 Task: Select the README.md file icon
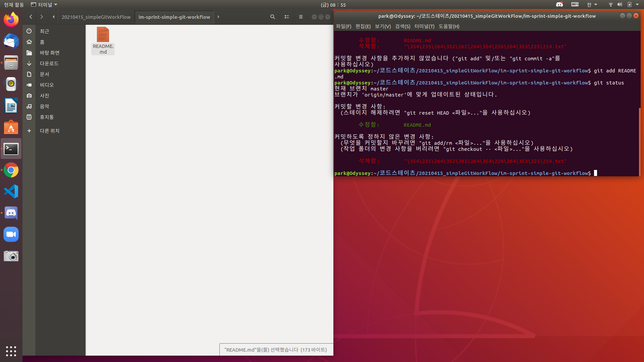[103, 35]
